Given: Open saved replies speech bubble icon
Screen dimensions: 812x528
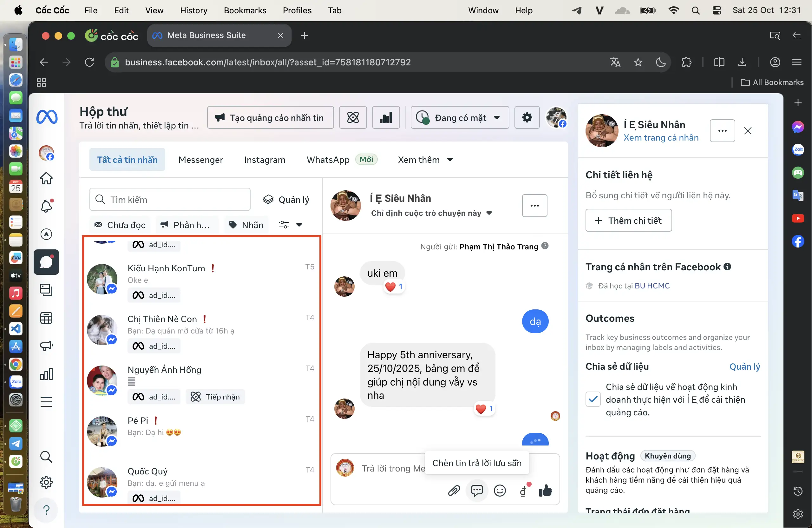Looking at the screenshot, I should click(477, 491).
